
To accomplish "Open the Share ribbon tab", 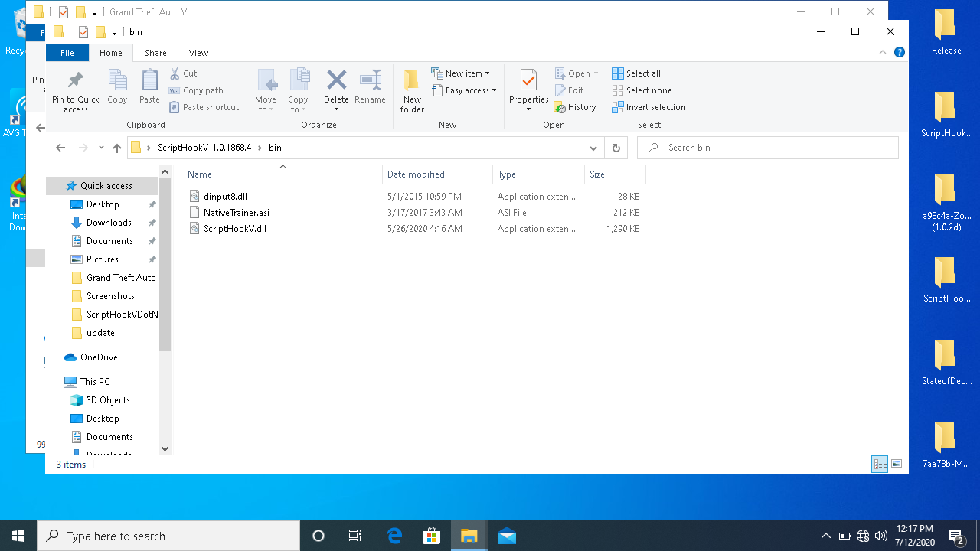I will pyautogui.click(x=155, y=53).
